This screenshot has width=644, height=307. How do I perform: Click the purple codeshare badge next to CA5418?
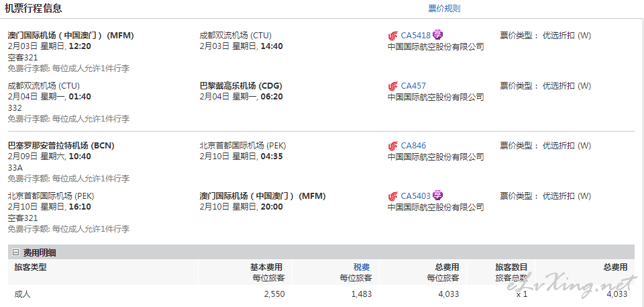pyautogui.click(x=438, y=36)
